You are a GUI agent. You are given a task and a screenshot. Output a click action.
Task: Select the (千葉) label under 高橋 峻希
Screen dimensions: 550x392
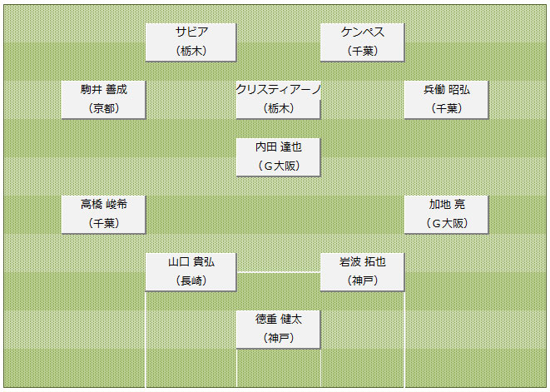pyautogui.click(x=104, y=223)
